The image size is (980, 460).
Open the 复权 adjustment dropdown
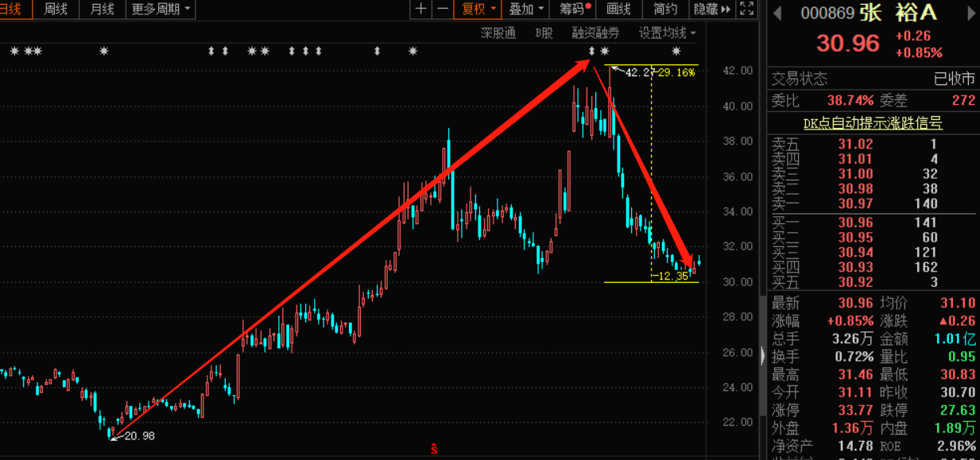[479, 10]
